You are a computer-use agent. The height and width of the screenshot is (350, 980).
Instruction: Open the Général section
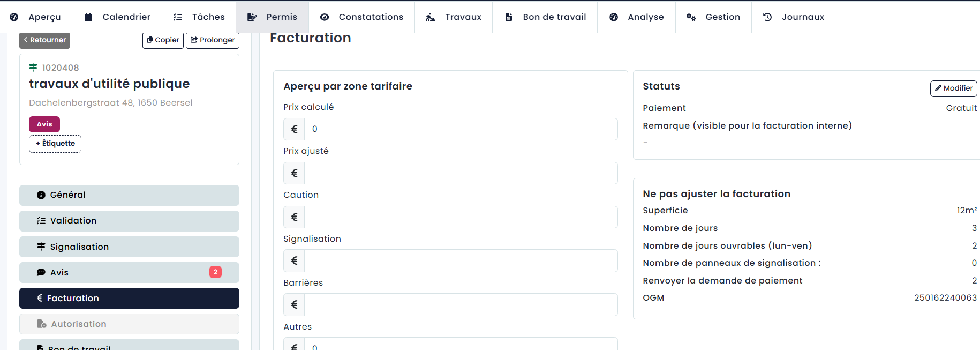point(129,195)
